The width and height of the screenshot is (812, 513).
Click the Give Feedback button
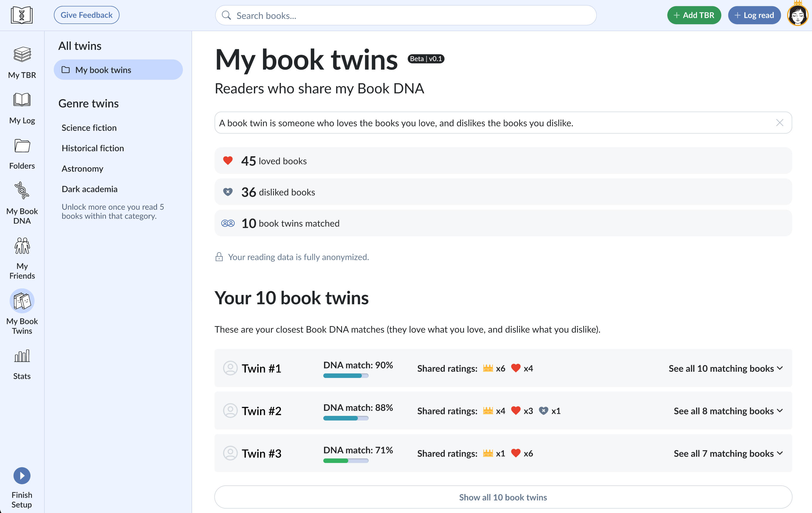(x=86, y=15)
